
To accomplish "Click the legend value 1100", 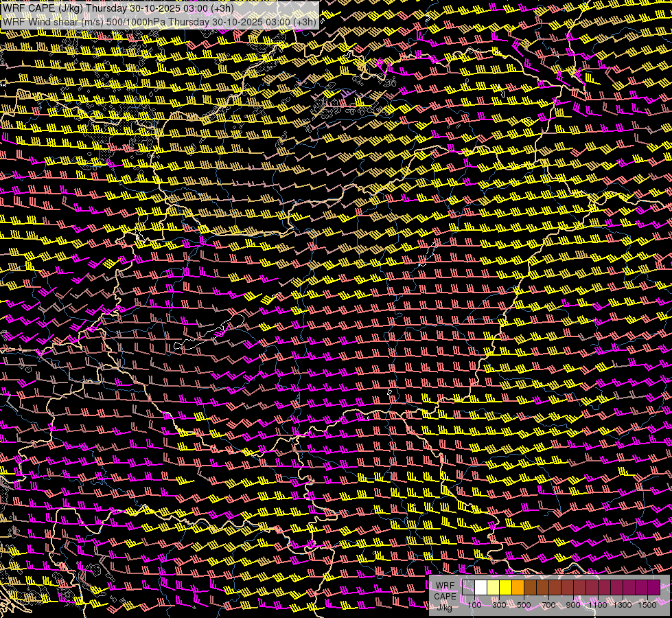I will (x=598, y=605).
